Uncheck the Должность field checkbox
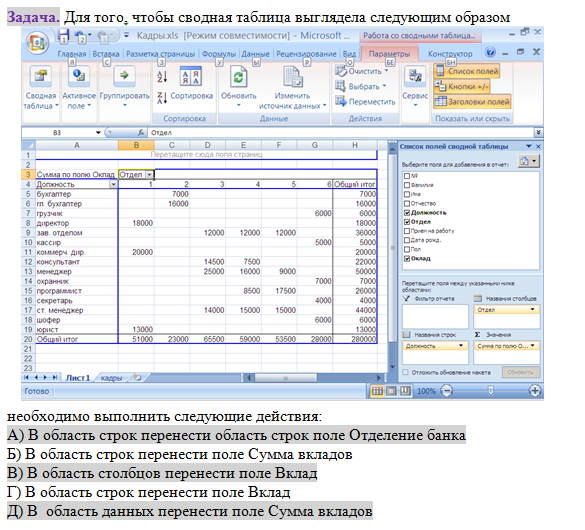The image size is (585, 530). pos(407,213)
